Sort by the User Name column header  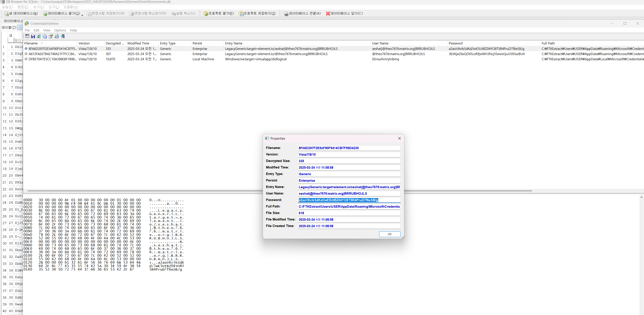point(409,43)
